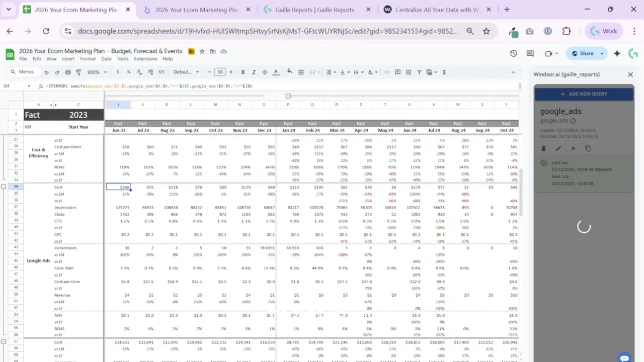
Task: Edit the google_ads query using the pencil icon
Action: (x=558, y=148)
